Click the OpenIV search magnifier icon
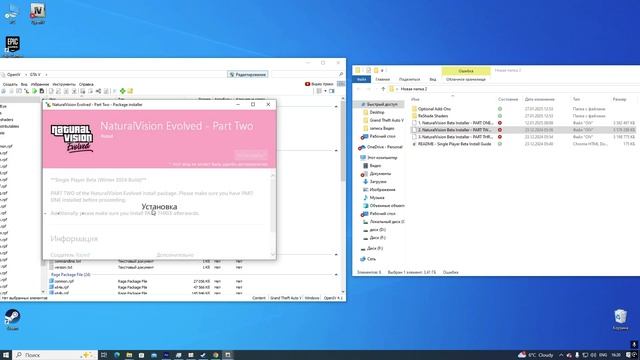 [341, 74]
